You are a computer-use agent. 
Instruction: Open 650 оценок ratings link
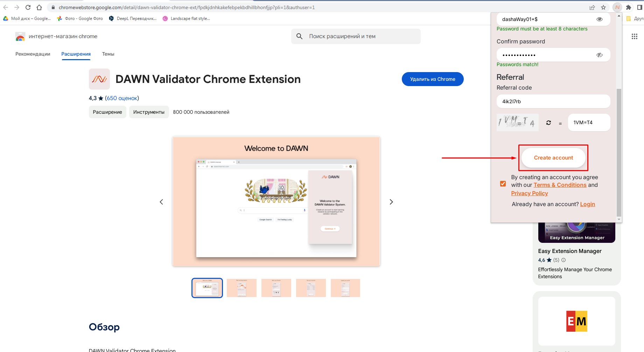(x=122, y=98)
